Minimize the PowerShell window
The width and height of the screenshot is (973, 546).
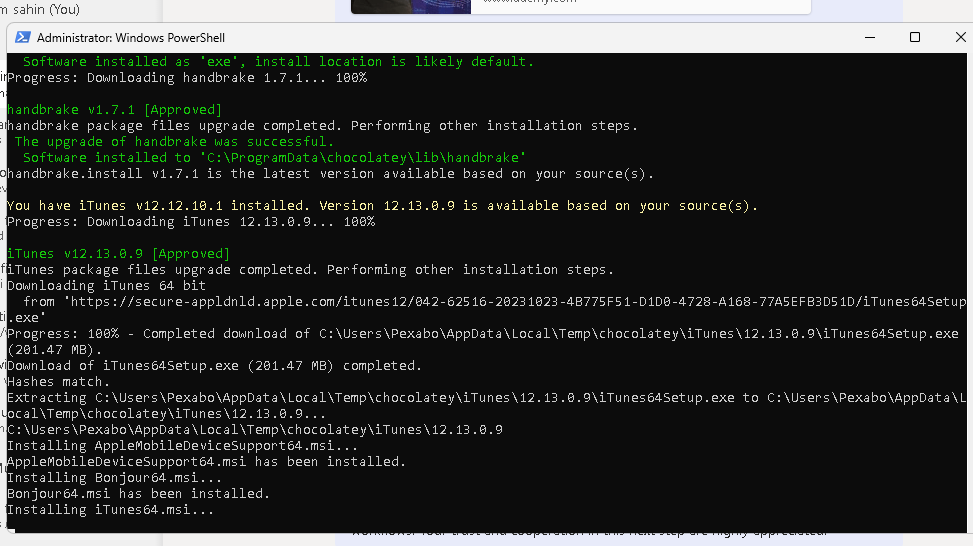(x=870, y=37)
